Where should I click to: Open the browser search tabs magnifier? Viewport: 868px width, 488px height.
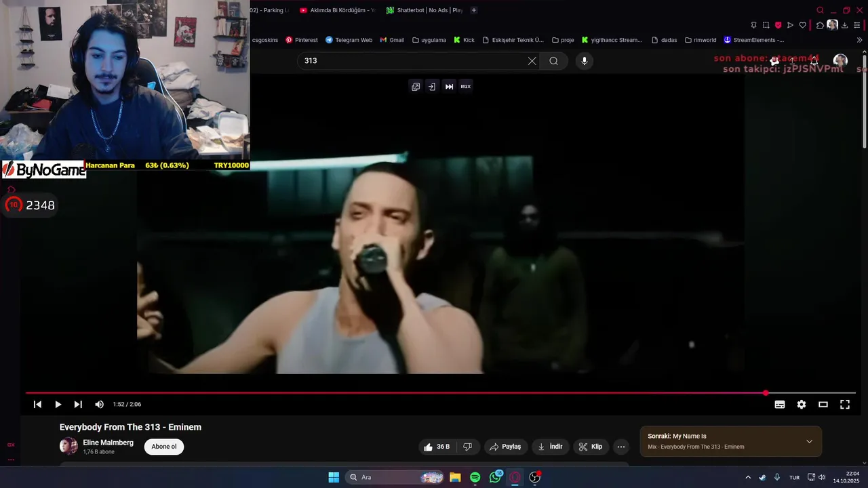point(820,10)
